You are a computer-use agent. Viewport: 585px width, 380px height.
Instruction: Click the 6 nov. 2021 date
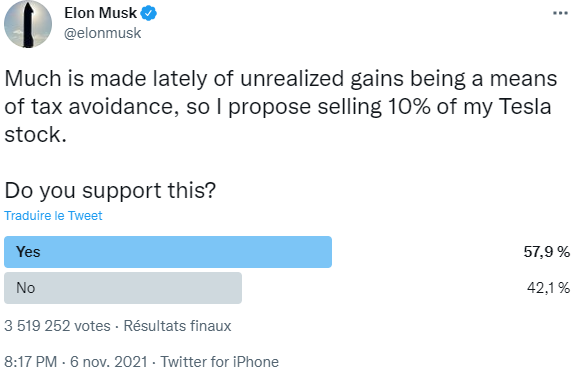(x=109, y=362)
